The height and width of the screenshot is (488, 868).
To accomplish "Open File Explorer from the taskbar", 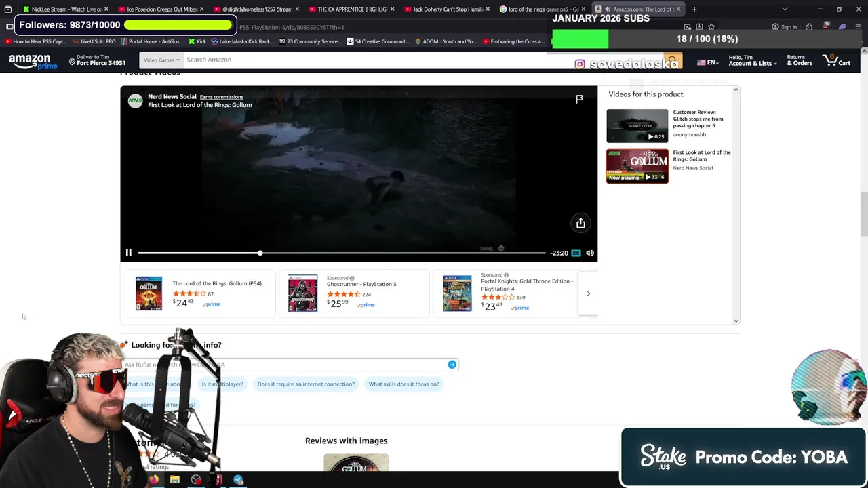I will tap(174, 480).
